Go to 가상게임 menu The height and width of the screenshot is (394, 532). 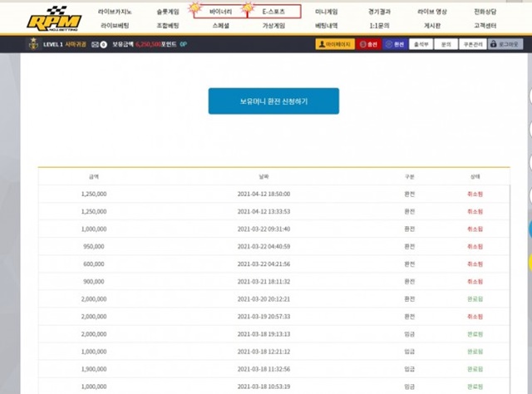tap(273, 26)
